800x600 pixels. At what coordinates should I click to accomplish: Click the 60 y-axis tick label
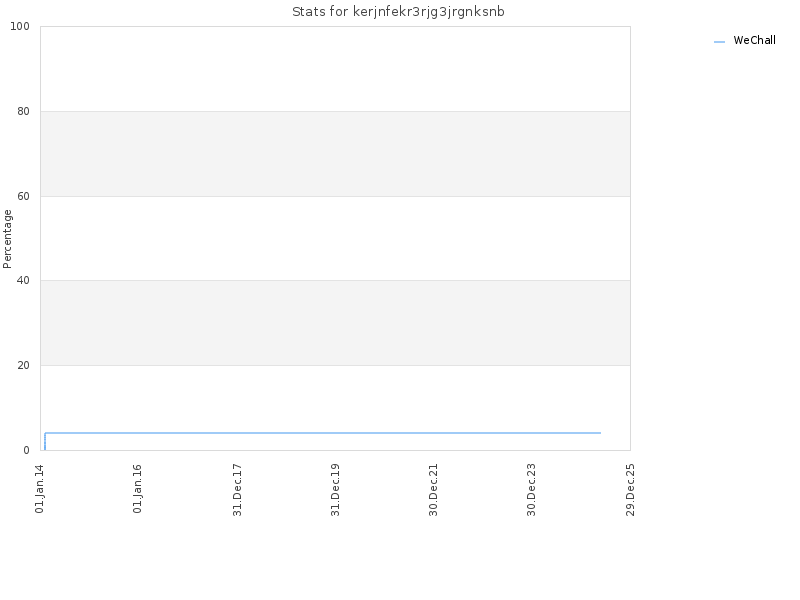click(x=23, y=196)
